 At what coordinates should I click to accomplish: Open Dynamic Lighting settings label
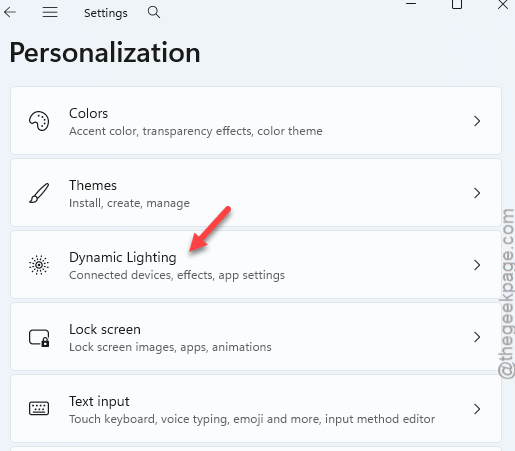coord(123,258)
